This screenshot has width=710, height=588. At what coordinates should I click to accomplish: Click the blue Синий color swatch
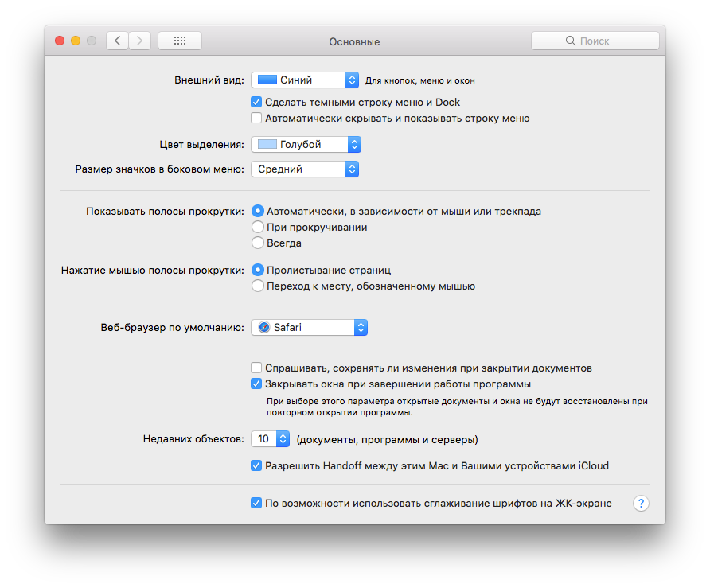point(267,80)
